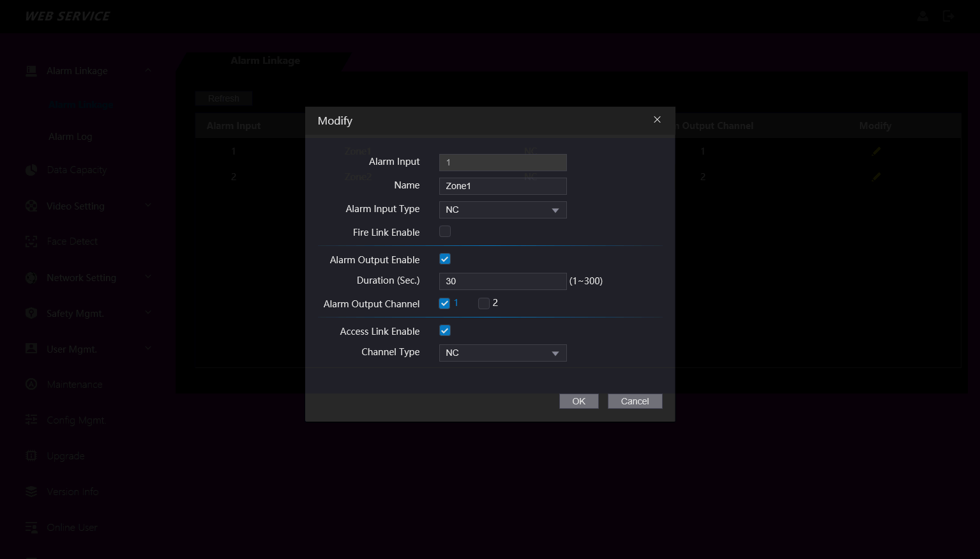
Task: Check Alarm Output Channel 2
Action: tap(484, 303)
